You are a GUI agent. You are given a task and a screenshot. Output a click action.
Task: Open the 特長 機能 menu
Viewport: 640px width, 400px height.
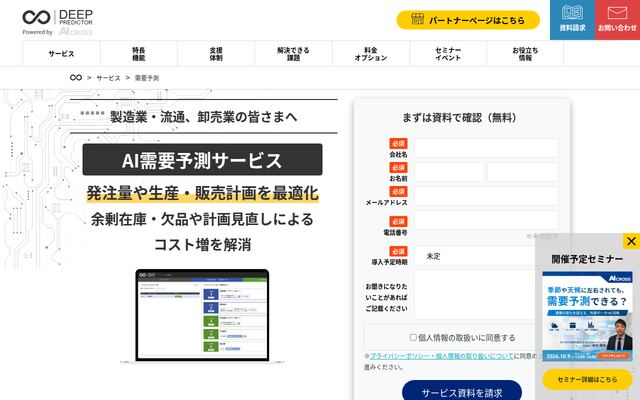click(139, 54)
